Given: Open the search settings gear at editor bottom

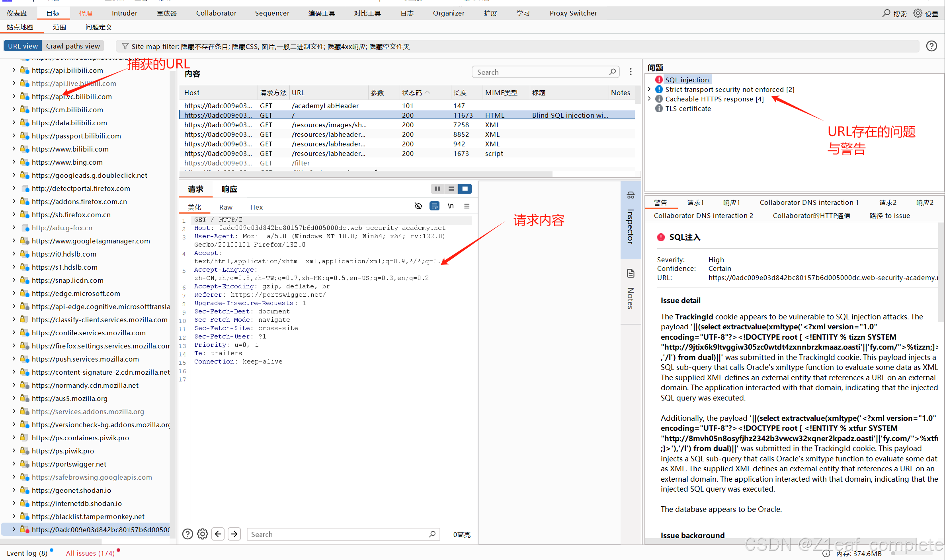Looking at the screenshot, I should pos(203,534).
